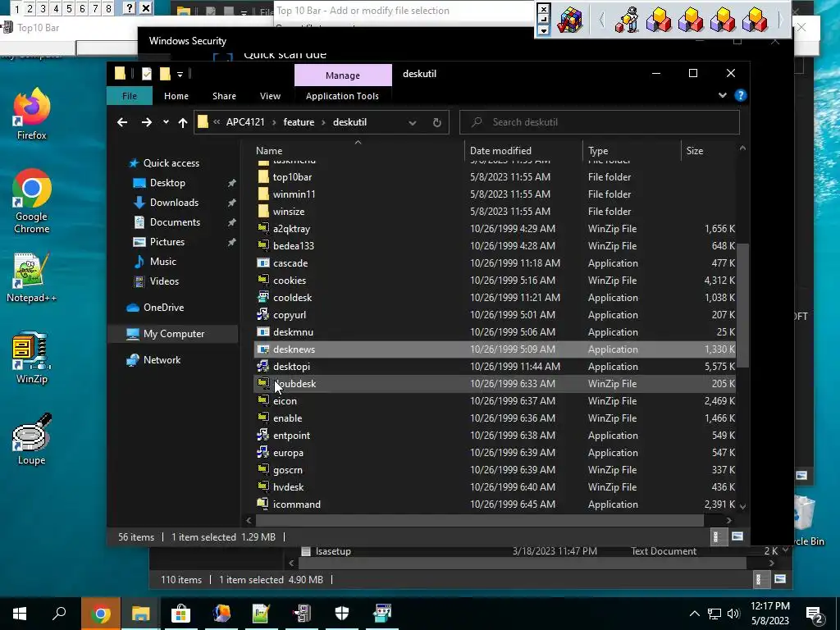The height and width of the screenshot is (630, 840).
Task: Click the right scroll arrow on cube toolbar
Action: [x=781, y=20]
